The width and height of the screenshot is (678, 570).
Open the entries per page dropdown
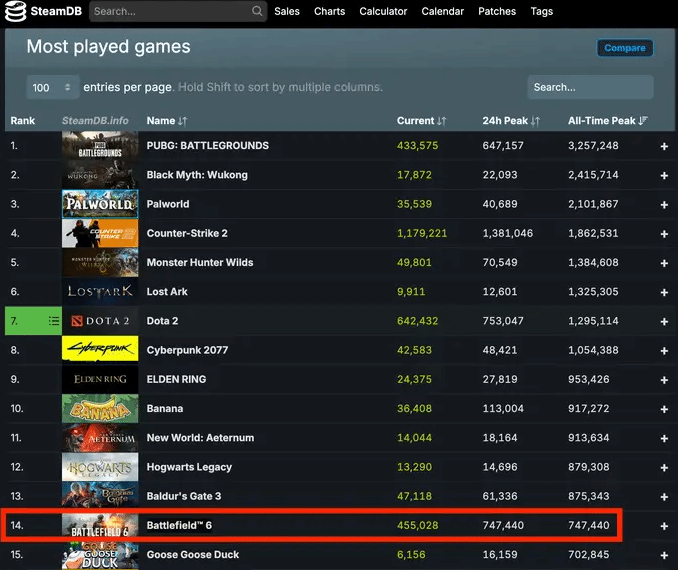(x=53, y=88)
